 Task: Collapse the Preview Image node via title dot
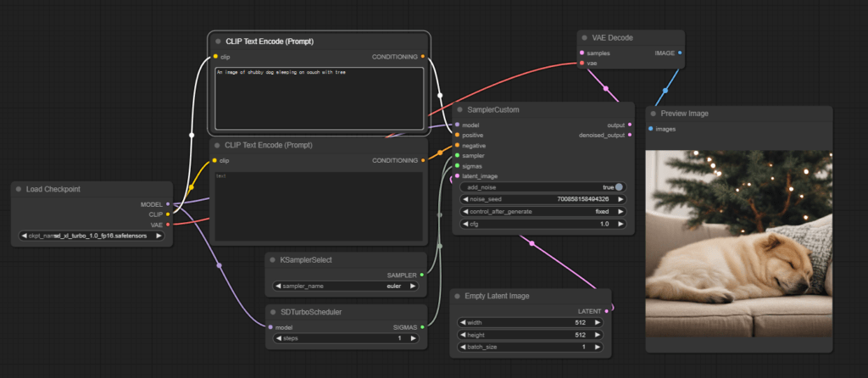pyautogui.click(x=653, y=114)
